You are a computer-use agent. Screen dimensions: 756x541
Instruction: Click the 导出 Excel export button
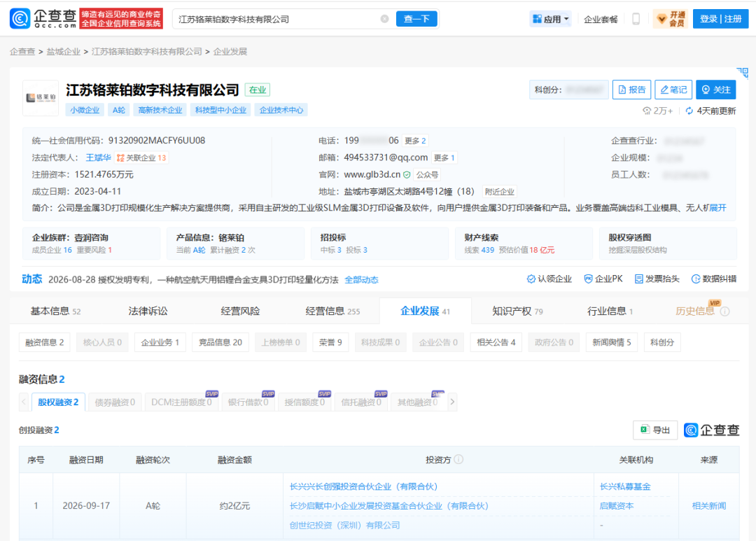pyautogui.click(x=654, y=430)
